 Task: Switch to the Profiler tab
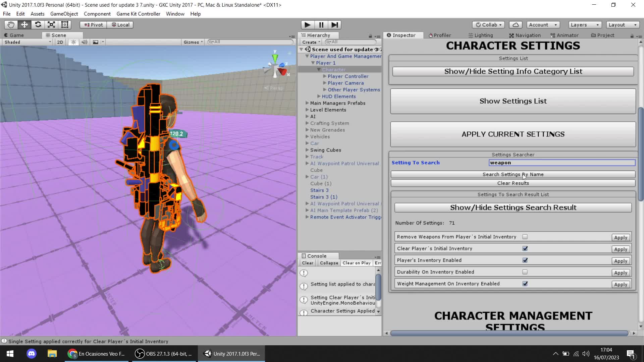click(439, 35)
